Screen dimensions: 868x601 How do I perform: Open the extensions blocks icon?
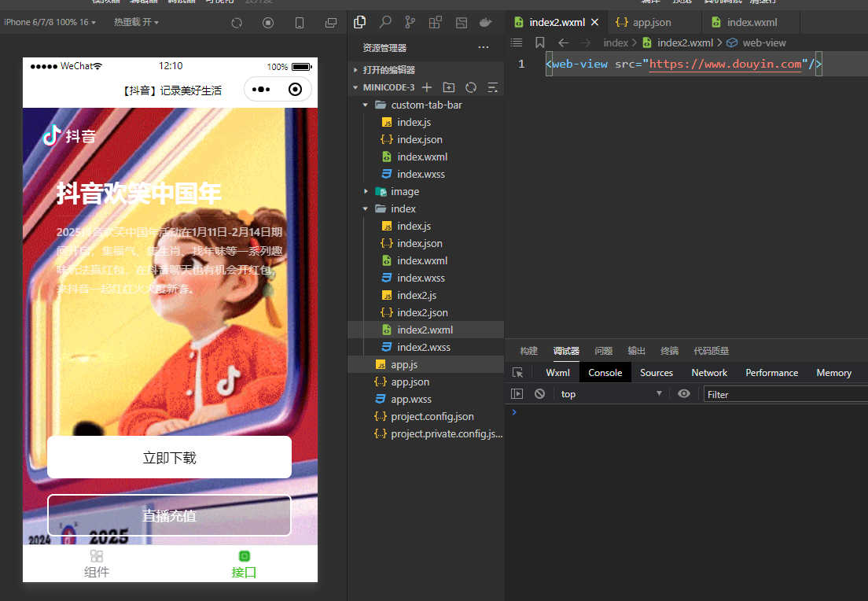(x=436, y=22)
